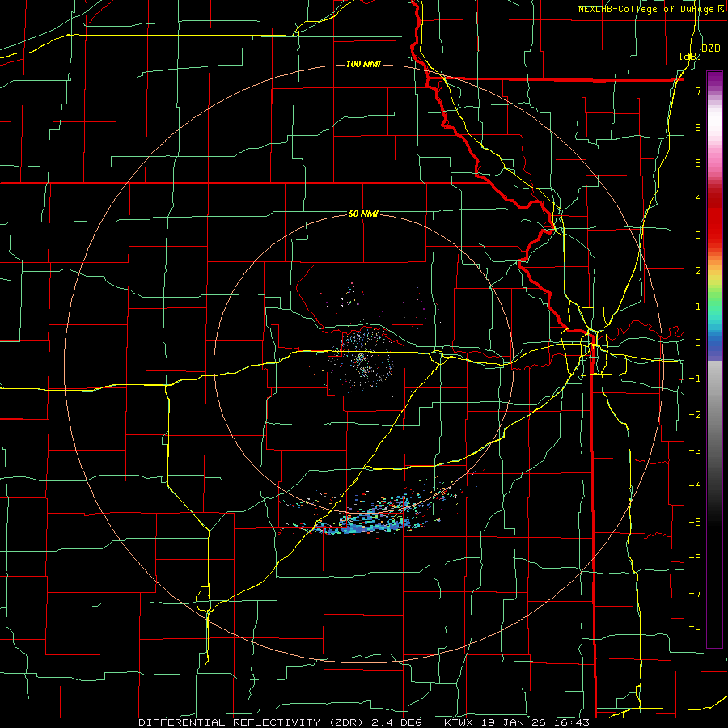
Task: Click the '2.4 DEG' elevation angle text
Action: coord(396,722)
